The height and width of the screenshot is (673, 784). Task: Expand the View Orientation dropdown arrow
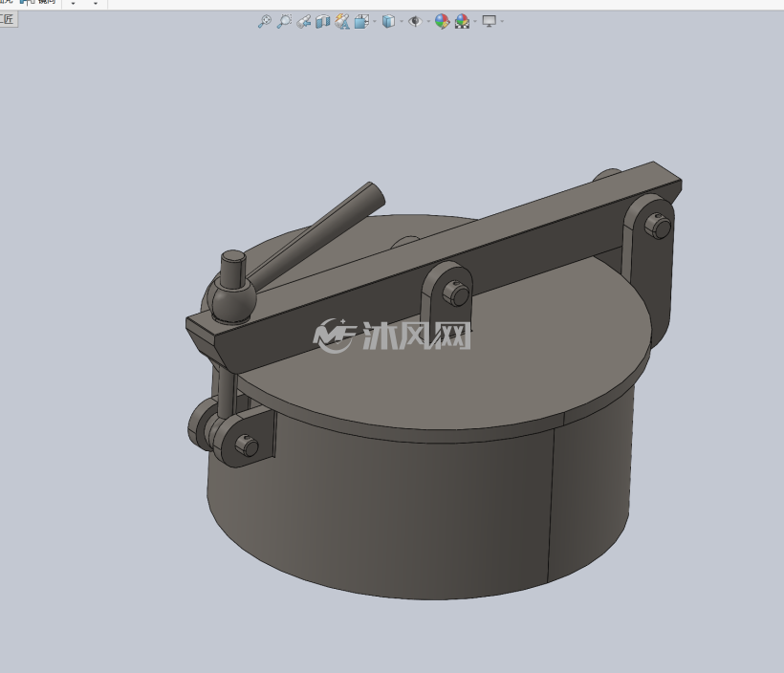[x=375, y=21]
